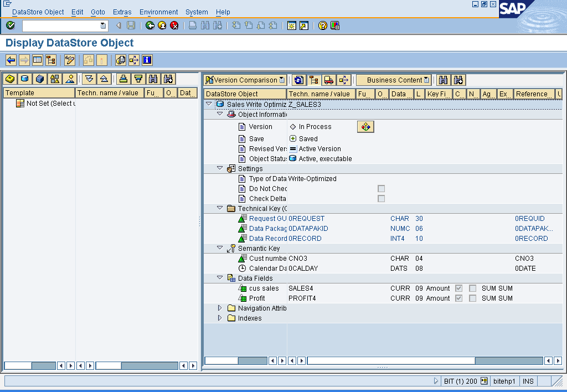Click the Save disk icon
Image resolution: width=567 pixels, height=392 pixels.
click(131, 25)
